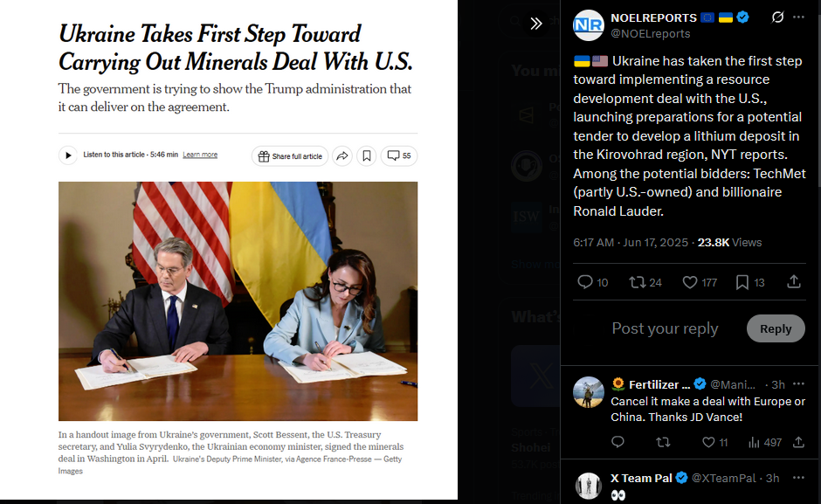821x504 pixels.
Task: Open X Team Pal's profile name
Action: point(641,478)
